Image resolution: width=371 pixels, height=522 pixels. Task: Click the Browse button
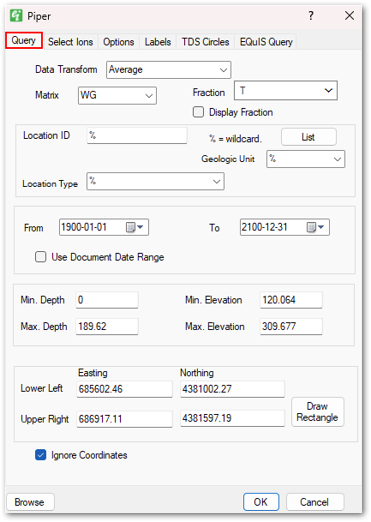[30, 502]
